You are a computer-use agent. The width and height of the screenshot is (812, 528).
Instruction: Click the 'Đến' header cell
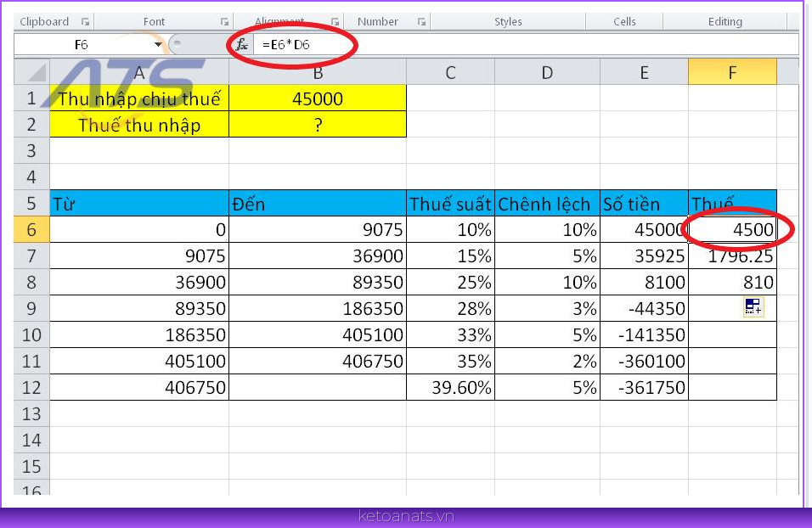pos(318,204)
